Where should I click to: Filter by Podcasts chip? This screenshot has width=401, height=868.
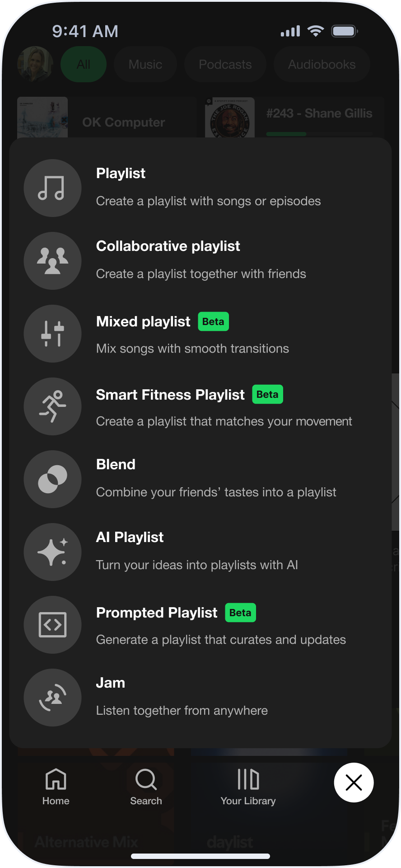point(225,65)
